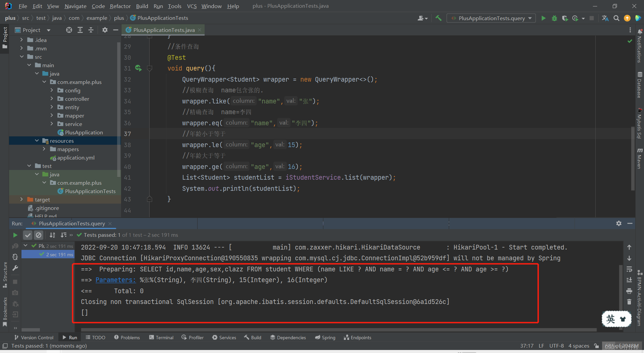Expand all in Project panel
This screenshot has width=644, height=353.
[x=80, y=30]
